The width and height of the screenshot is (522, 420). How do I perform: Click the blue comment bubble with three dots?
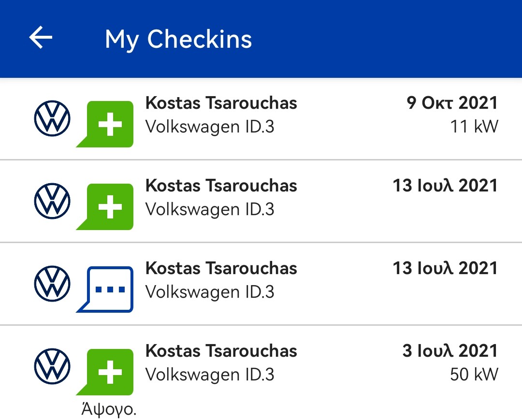[105, 290]
